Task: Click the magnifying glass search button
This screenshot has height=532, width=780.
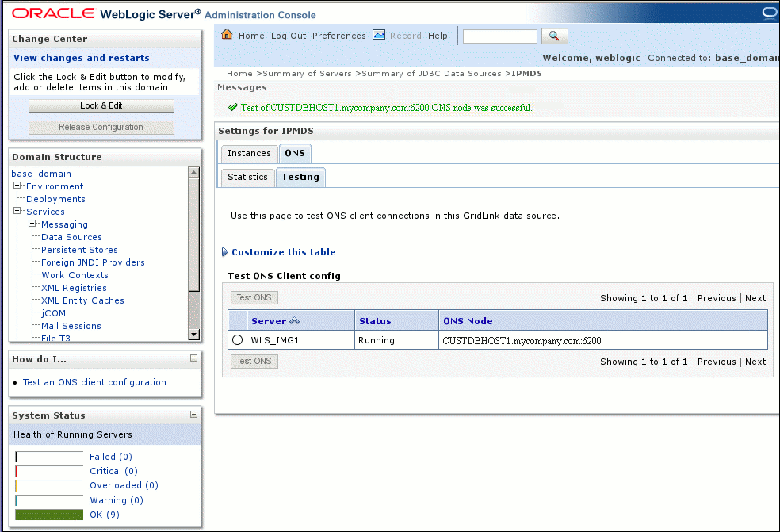Action: pyautogui.click(x=553, y=36)
